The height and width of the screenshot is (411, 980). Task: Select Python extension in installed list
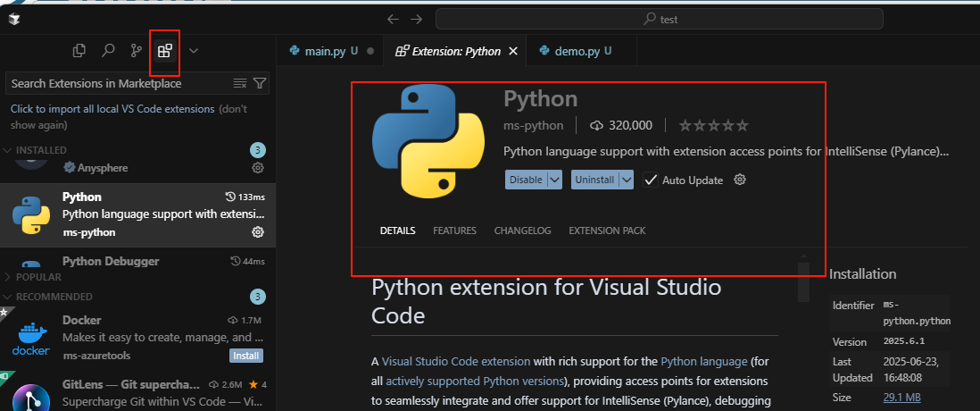click(137, 214)
